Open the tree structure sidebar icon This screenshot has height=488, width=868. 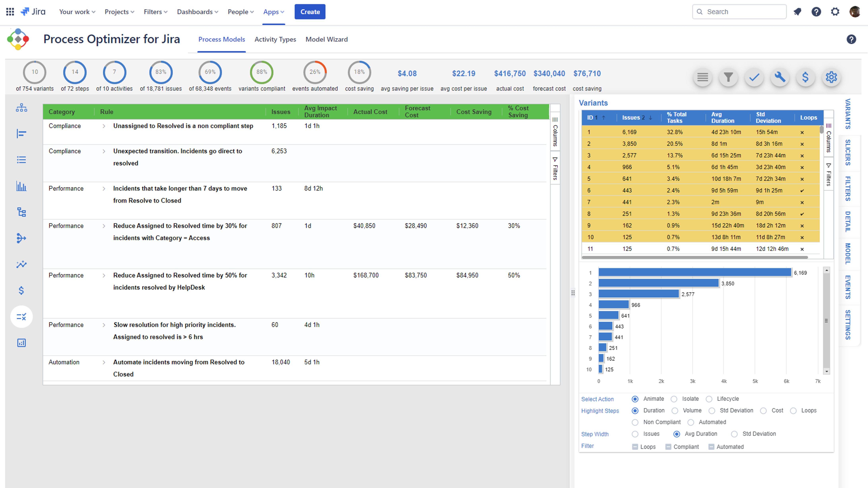(x=21, y=212)
